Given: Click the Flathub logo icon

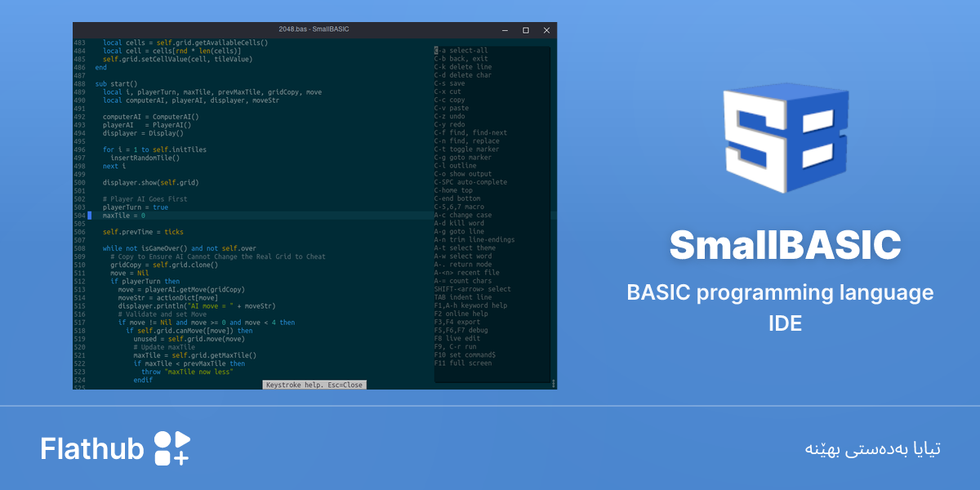Looking at the screenshot, I should pos(172,448).
